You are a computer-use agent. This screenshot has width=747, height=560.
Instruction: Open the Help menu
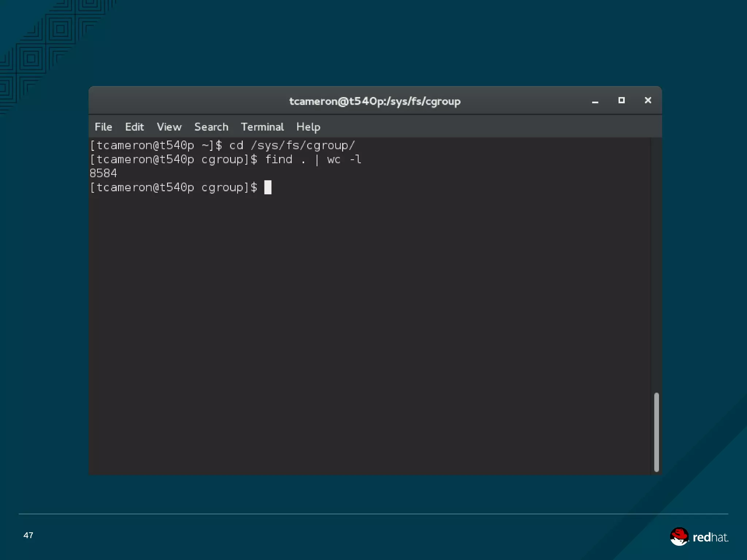point(308,127)
